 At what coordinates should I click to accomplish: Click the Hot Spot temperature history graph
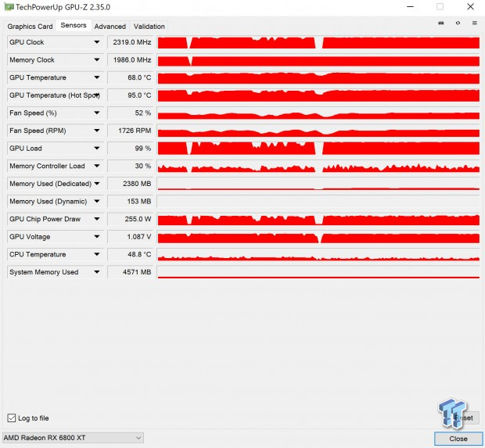318,95
